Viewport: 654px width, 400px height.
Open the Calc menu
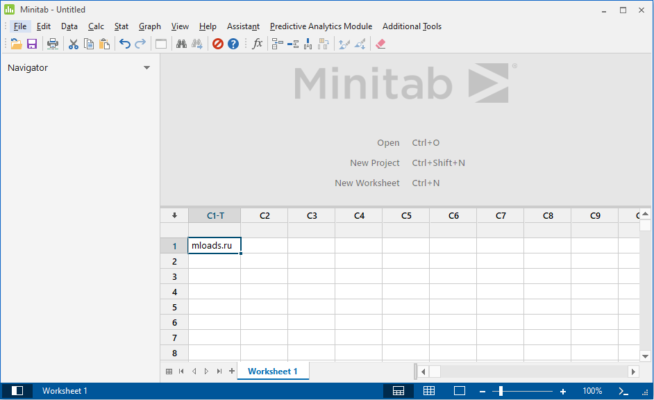tap(96, 26)
